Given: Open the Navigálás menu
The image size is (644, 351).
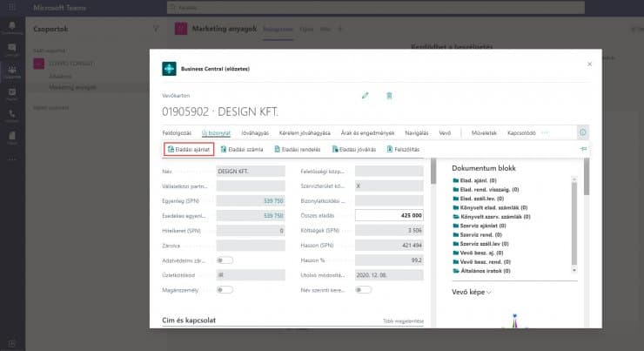Looking at the screenshot, I should (x=413, y=132).
